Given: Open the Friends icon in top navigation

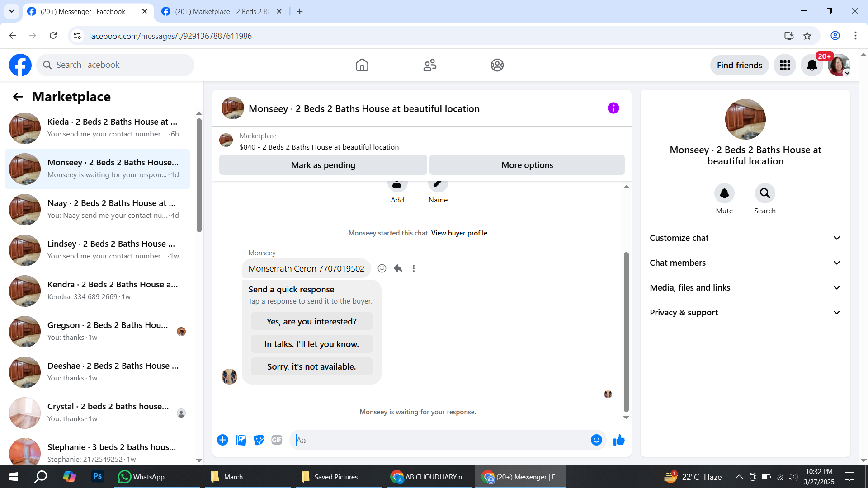Looking at the screenshot, I should pos(429,65).
